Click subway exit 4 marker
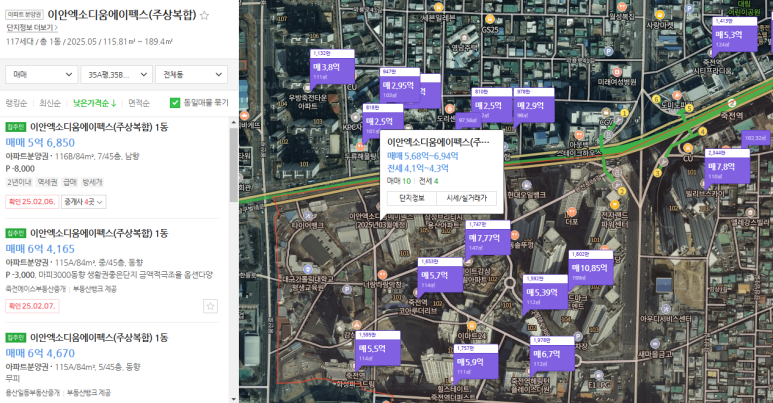Screen dimensions: 773x403 point(703,132)
